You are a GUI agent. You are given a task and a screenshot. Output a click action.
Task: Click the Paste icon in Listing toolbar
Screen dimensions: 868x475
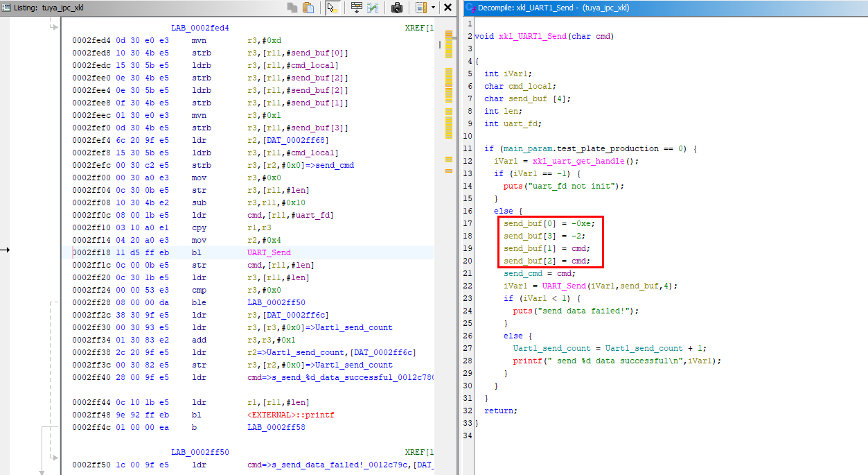tap(309, 8)
